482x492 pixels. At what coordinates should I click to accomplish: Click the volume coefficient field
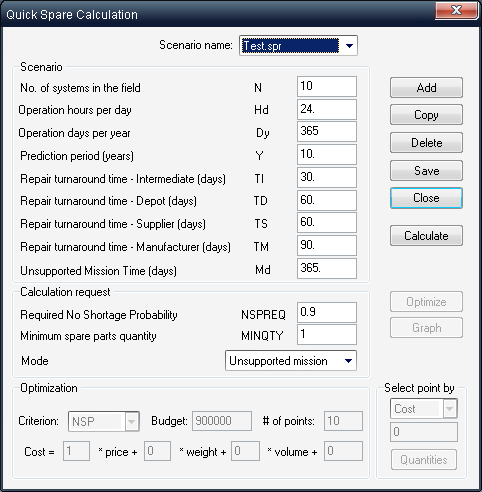pyautogui.click(x=245, y=451)
